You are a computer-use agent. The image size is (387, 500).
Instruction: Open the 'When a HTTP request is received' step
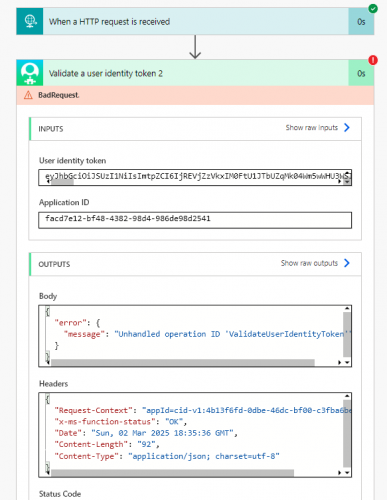coord(195,22)
